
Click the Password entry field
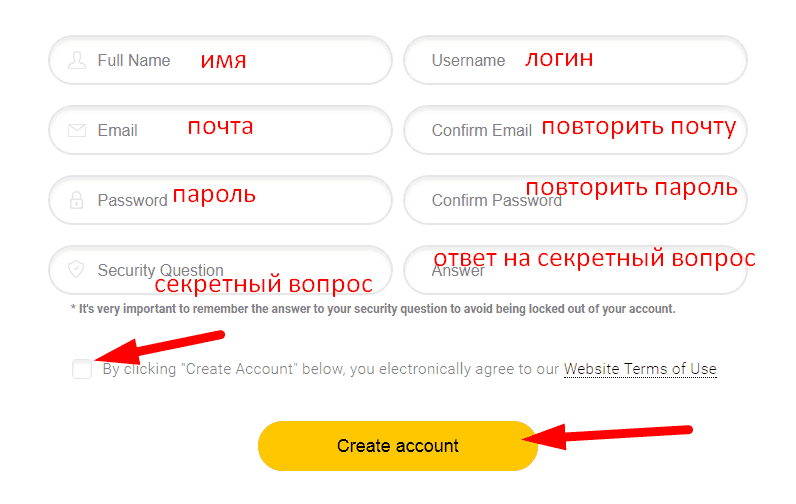pos(220,200)
